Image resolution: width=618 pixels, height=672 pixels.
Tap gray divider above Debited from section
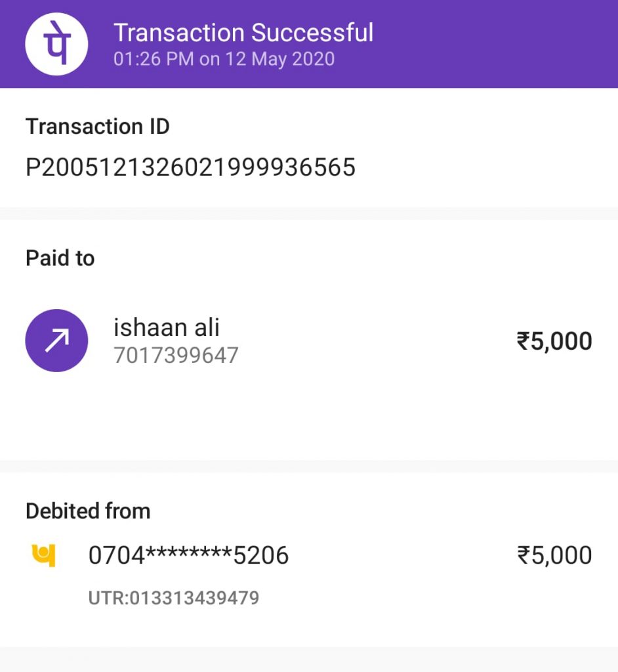pos(308,466)
